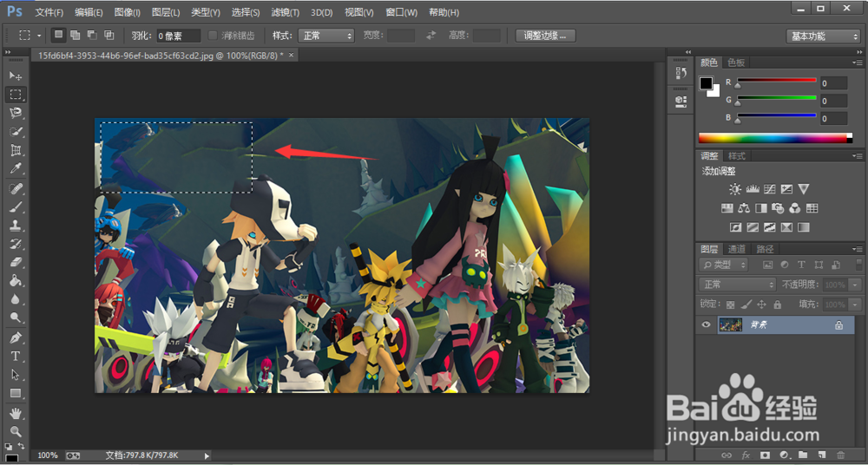Click the 羽化 feather input field

click(178, 36)
